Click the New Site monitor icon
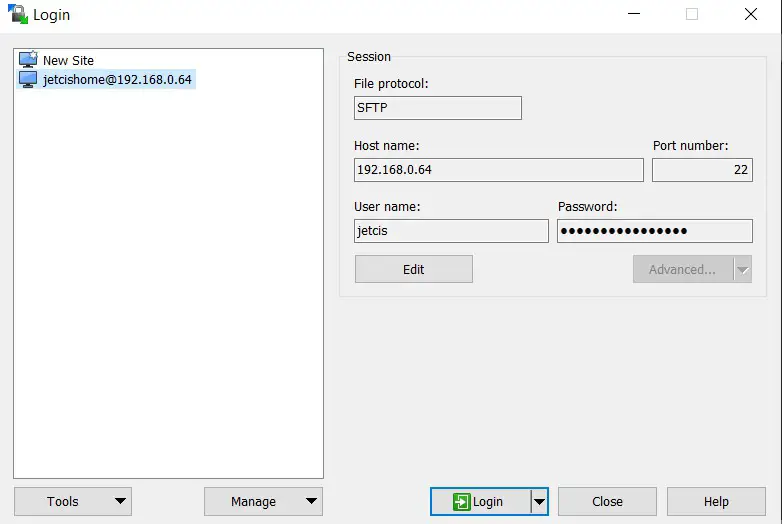 point(28,60)
